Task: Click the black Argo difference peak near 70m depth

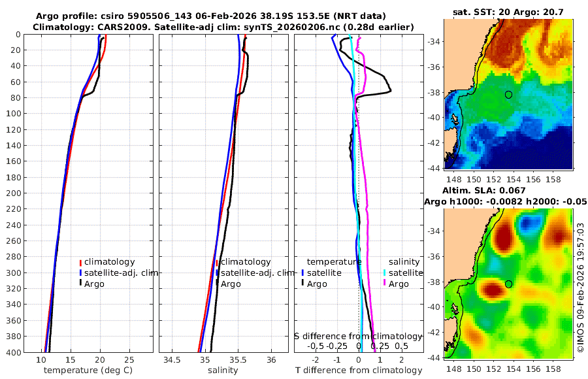Action: click(x=390, y=90)
